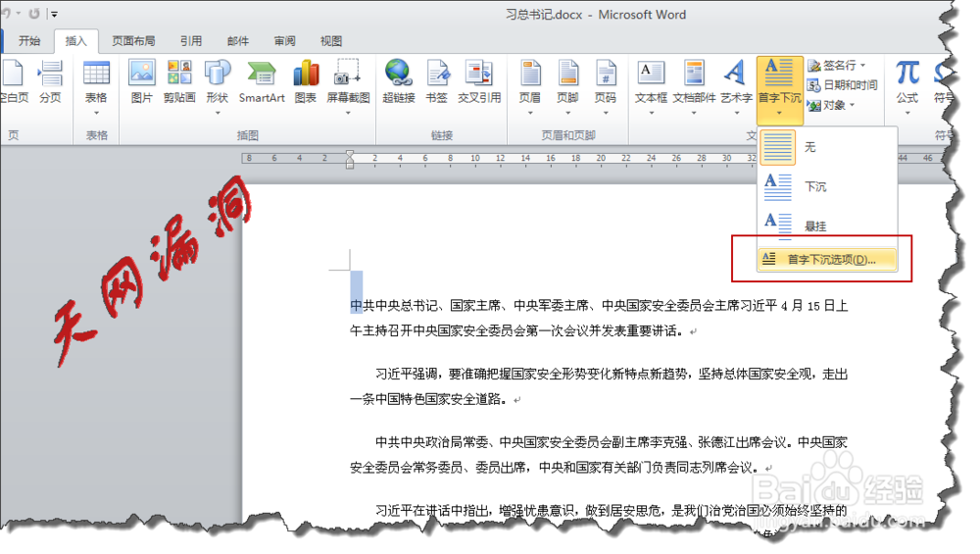The width and height of the screenshot is (980, 554).
Task: Expand the 文本框 dropdown arrow
Action: pos(652,113)
